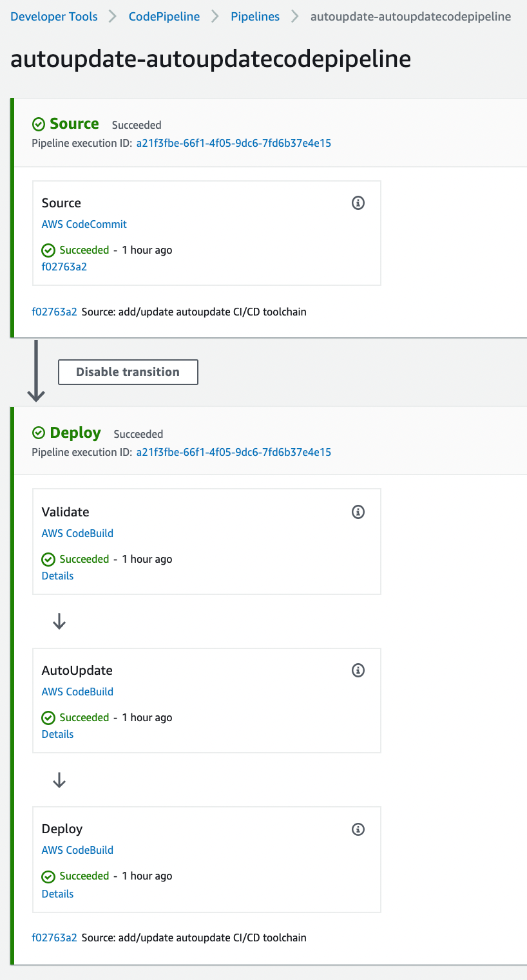The width and height of the screenshot is (527, 980).
Task: Go to Developer Tools breadcrumb
Action: point(54,17)
